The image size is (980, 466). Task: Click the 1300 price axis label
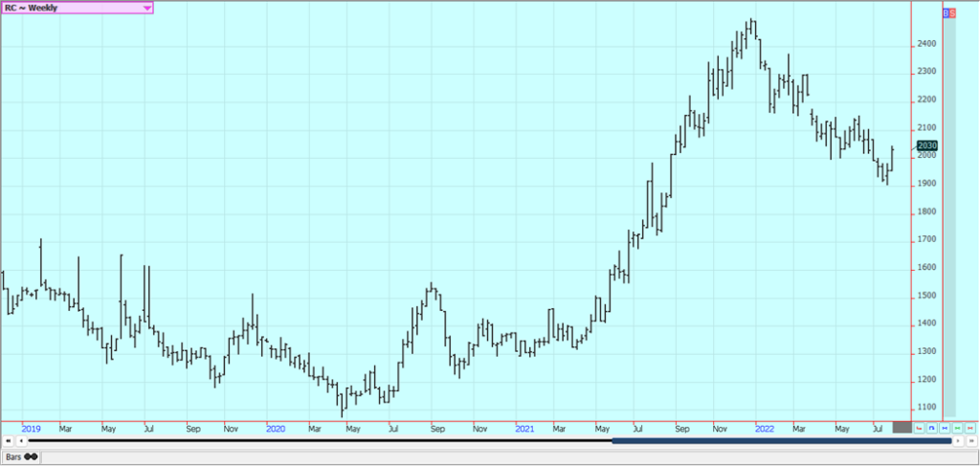[x=926, y=352]
